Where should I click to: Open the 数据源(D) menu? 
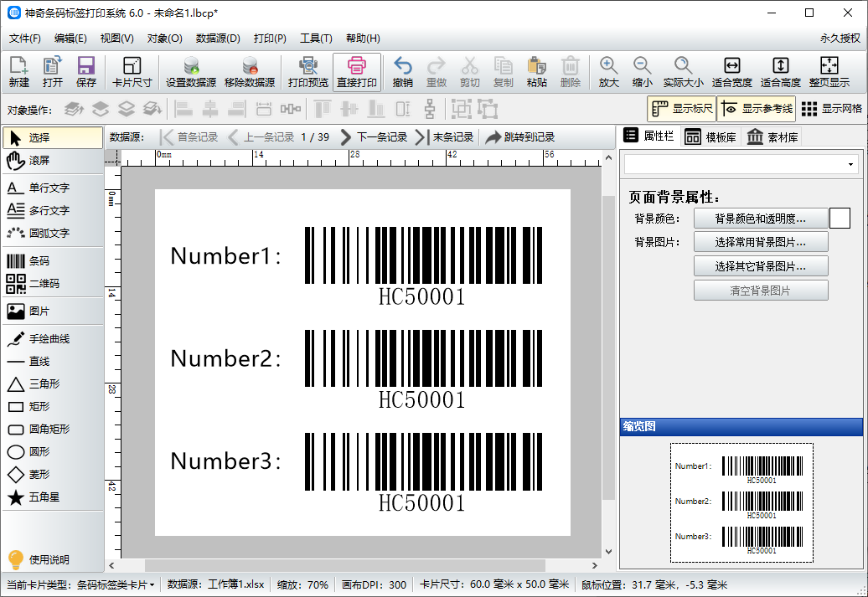click(x=218, y=39)
